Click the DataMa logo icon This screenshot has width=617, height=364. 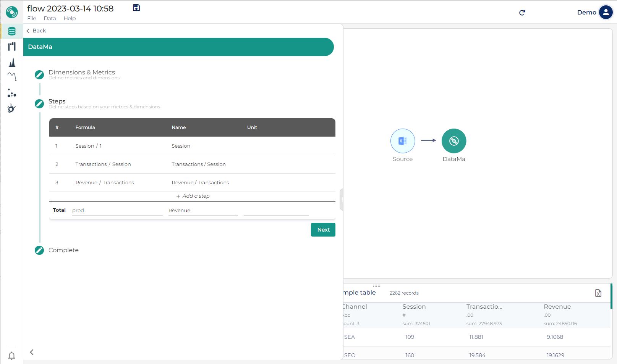[12, 12]
